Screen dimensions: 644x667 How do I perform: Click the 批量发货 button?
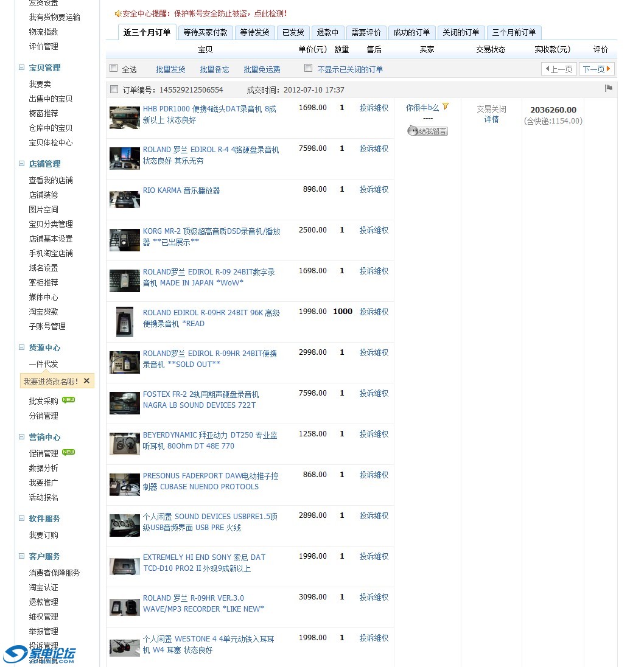[170, 69]
